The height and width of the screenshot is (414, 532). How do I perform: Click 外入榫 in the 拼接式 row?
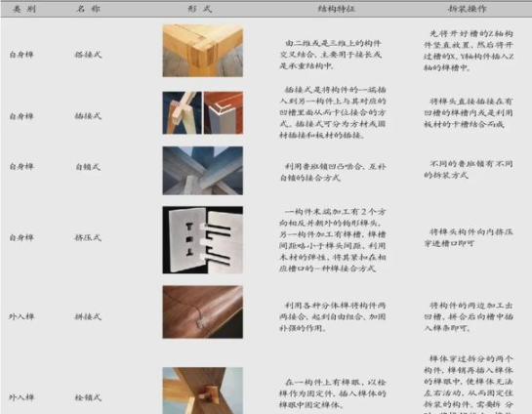tap(21, 317)
